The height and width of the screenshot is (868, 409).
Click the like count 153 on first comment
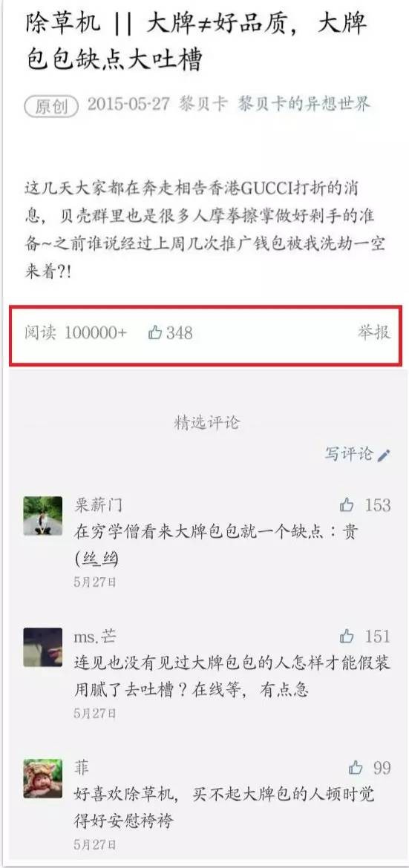[377, 505]
